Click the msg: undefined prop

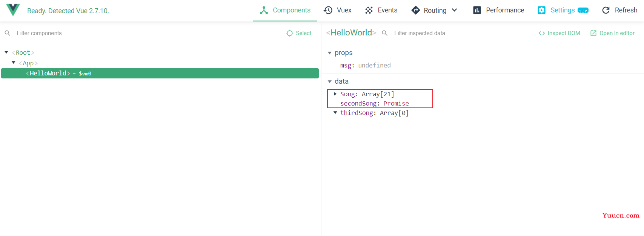[365, 65]
